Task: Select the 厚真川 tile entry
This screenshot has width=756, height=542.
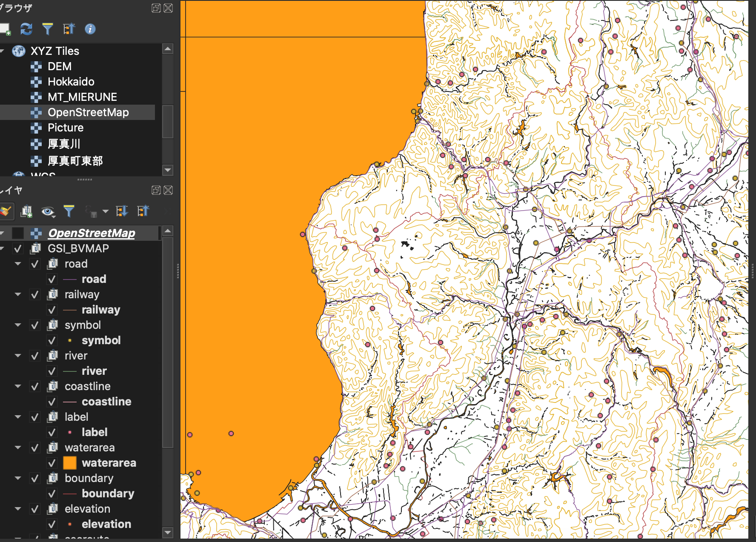Action: click(64, 144)
